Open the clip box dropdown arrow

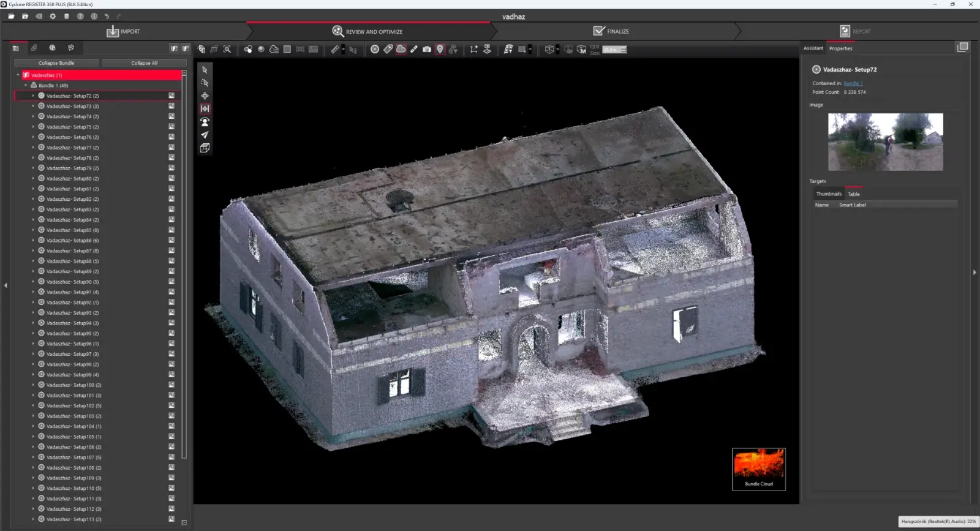point(557,49)
